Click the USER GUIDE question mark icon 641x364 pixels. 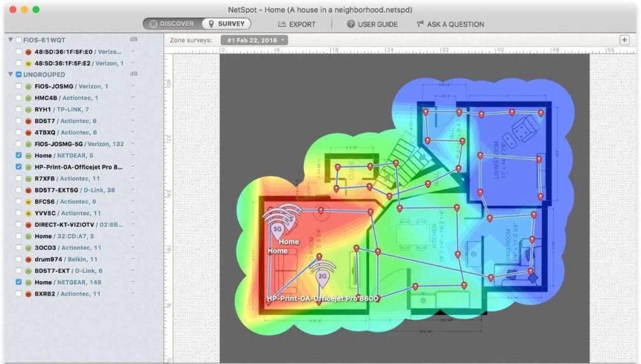[x=351, y=24]
